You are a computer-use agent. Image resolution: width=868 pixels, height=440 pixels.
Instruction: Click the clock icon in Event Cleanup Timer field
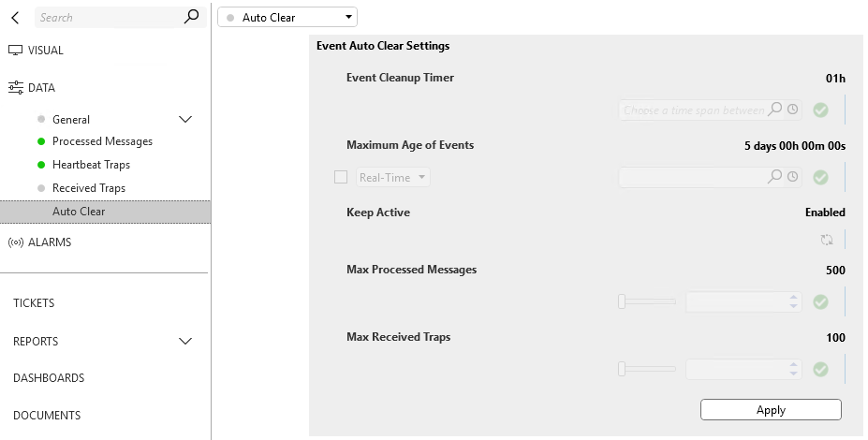click(793, 109)
